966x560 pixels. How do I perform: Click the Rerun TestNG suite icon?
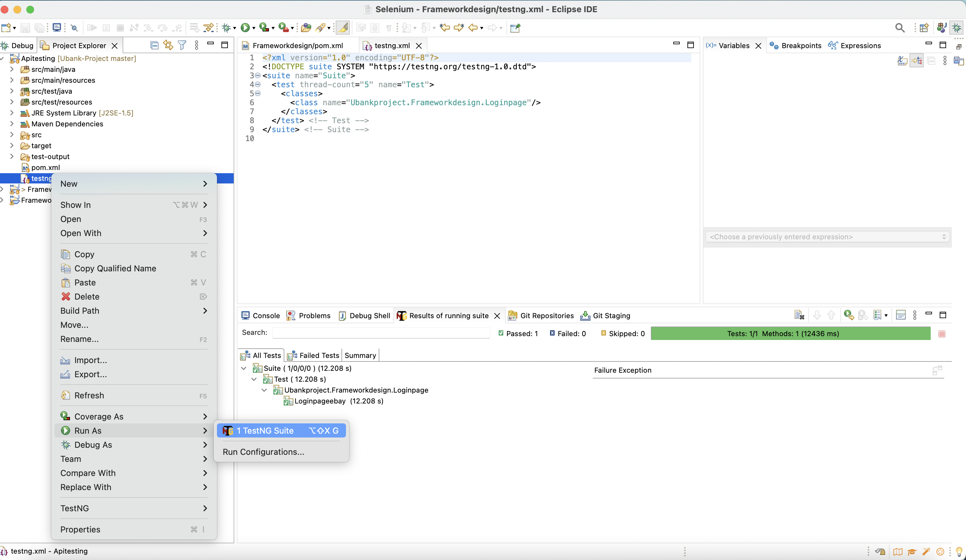[849, 315]
